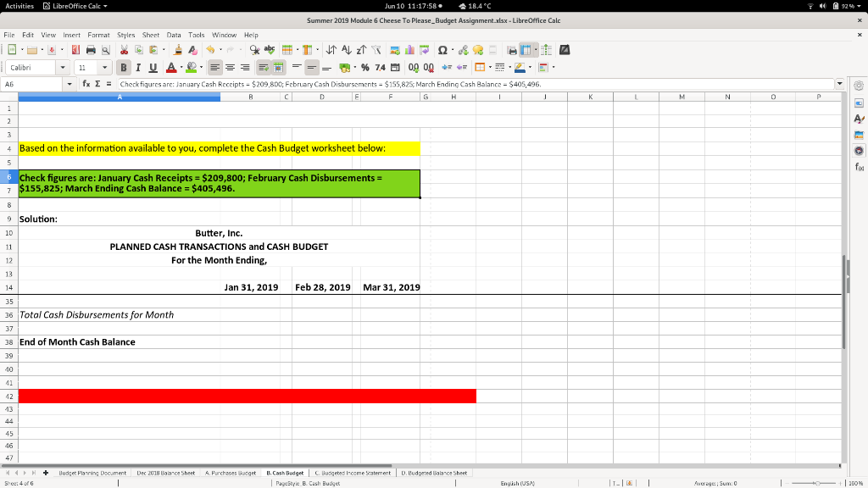The width and height of the screenshot is (868, 488).
Task: Insert a chart
Action: pos(409,50)
